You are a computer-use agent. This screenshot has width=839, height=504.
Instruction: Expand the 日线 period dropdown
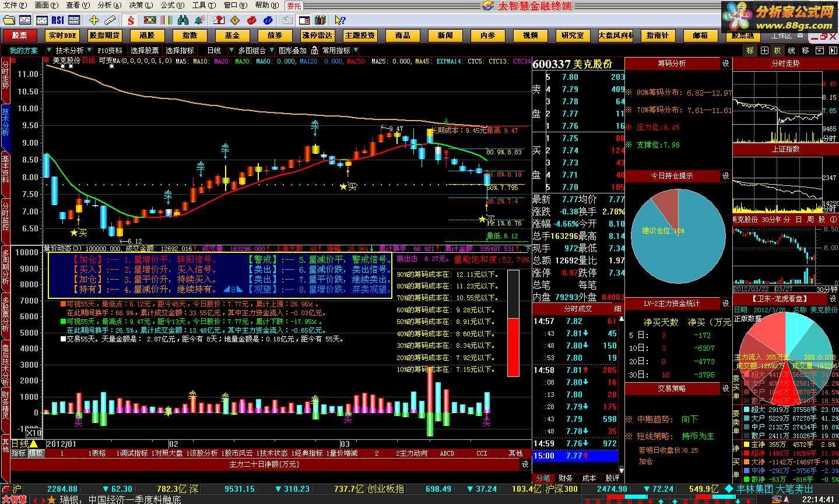pyautogui.click(x=231, y=51)
